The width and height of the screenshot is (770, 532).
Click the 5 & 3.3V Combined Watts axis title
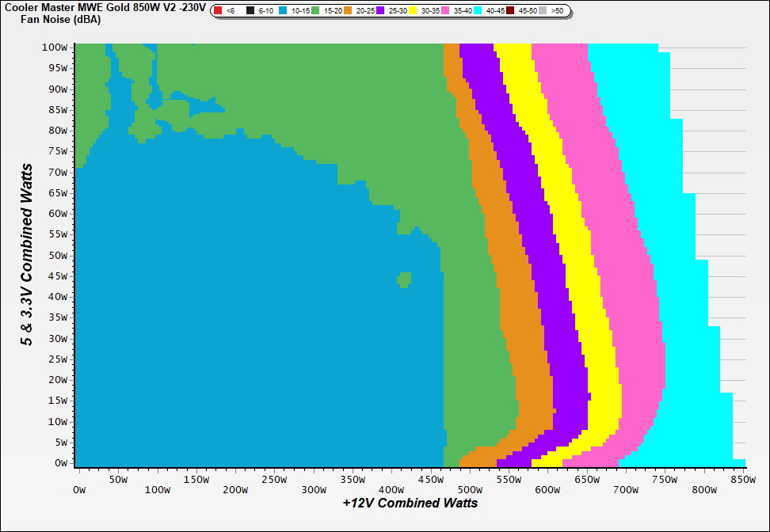point(28,254)
